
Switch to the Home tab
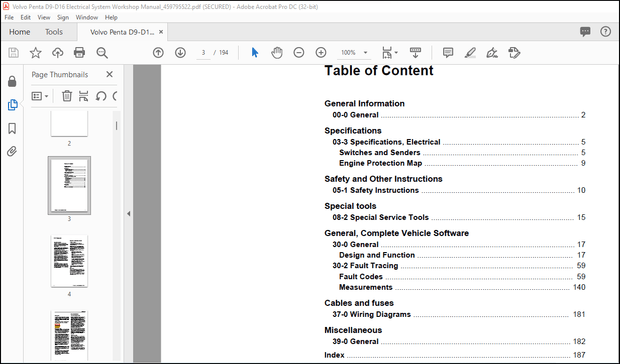tap(20, 32)
